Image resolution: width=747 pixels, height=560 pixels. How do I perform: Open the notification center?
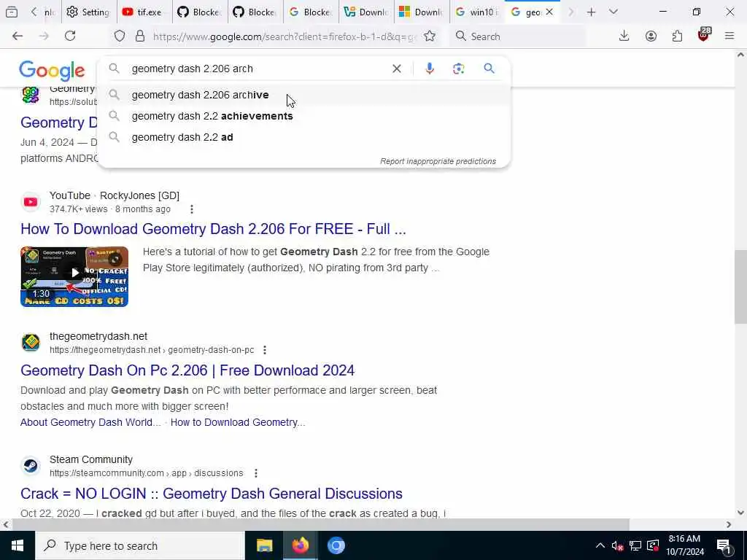[724, 545]
